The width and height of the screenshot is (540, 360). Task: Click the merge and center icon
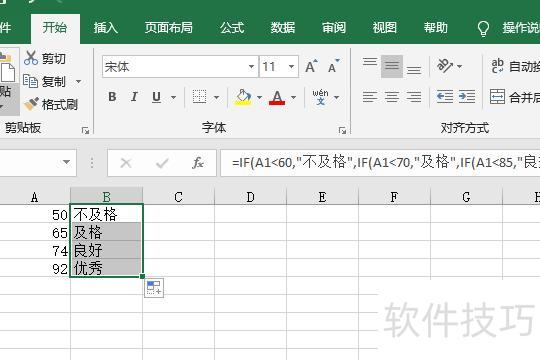(x=497, y=97)
